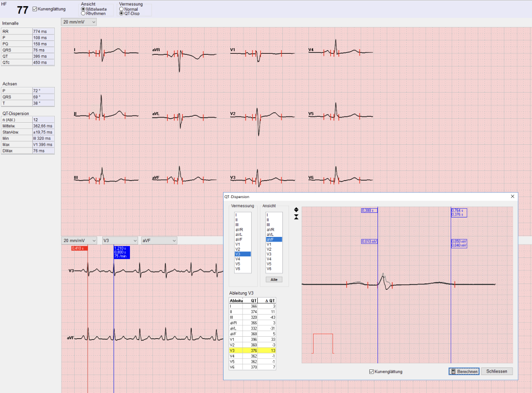Open the top 20 mm/mV amplitude dropdown
Viewport: 532px width, 393px height.
(x=79, y=22)
